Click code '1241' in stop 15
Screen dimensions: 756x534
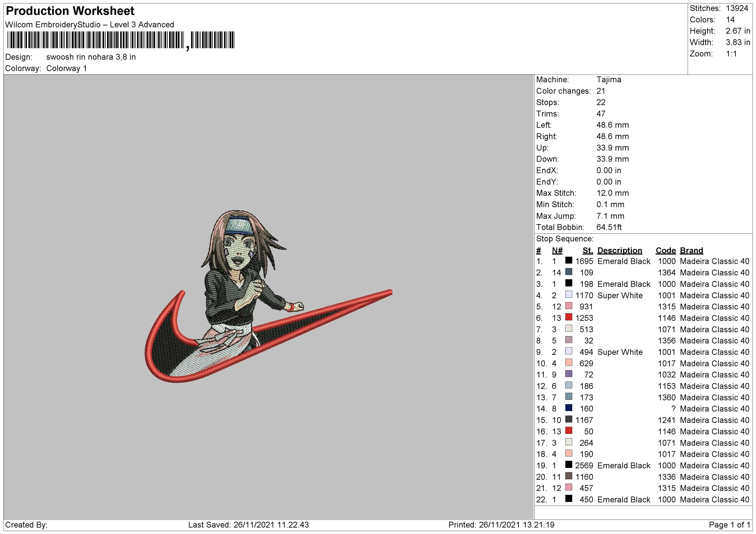coord(667,420)
